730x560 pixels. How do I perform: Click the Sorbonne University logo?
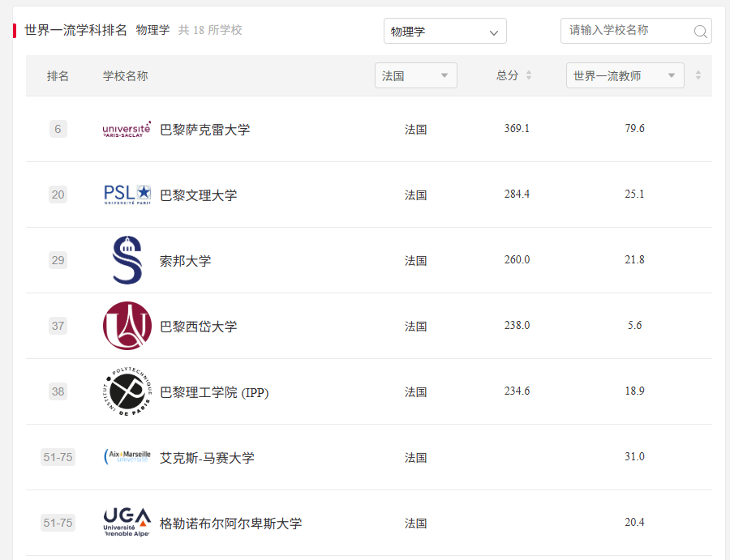(x=127, y=260)
